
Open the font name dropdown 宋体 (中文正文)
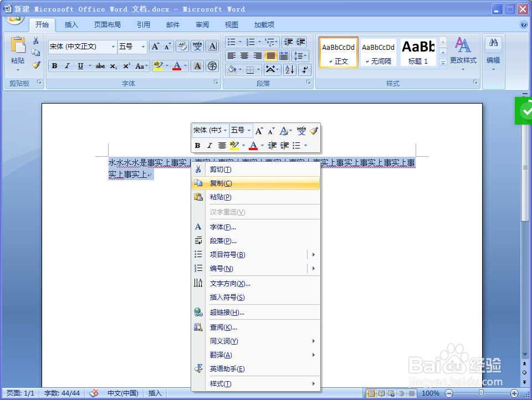pos(113,47)
